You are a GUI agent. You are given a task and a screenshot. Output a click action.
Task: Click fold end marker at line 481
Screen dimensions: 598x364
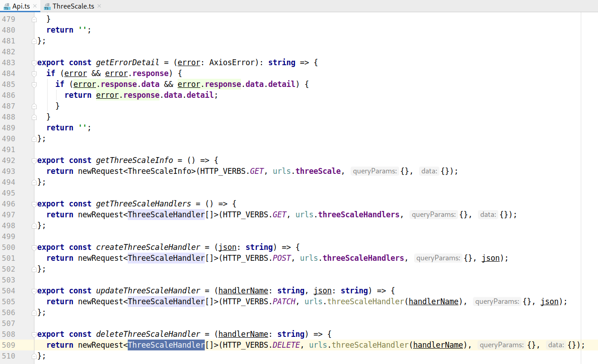[x=34, y=41]
